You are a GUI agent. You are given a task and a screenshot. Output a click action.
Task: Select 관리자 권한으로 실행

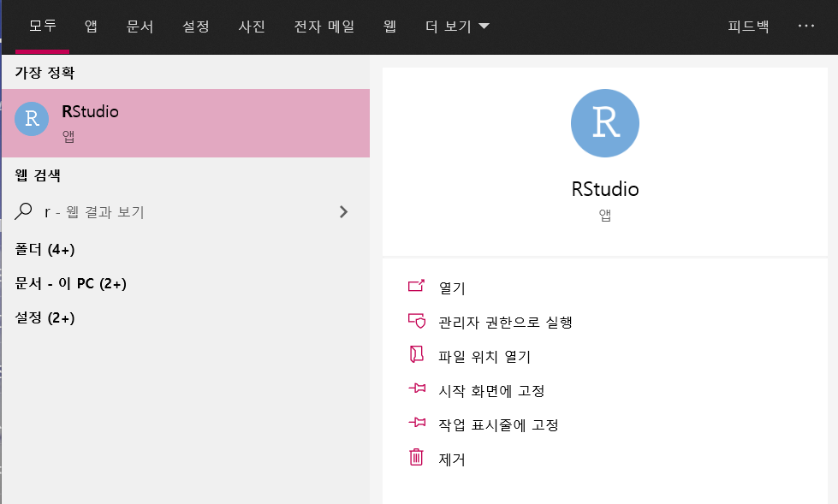[506, 323]
